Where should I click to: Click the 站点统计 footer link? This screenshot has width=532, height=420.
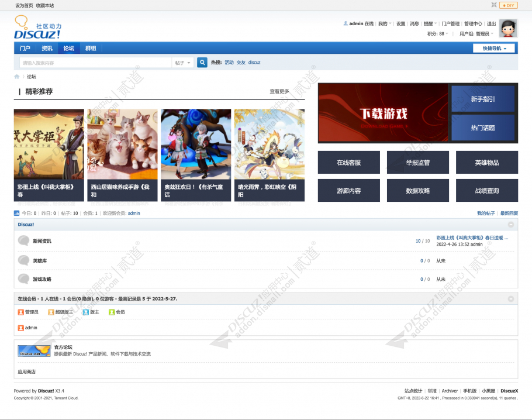tap(413, 391)
